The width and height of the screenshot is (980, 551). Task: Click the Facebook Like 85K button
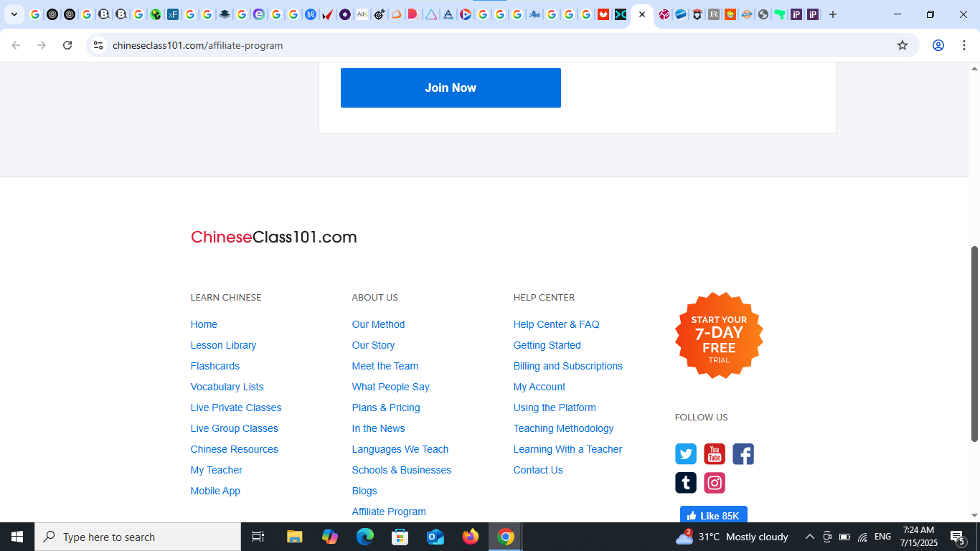click(x=714, y=514)
